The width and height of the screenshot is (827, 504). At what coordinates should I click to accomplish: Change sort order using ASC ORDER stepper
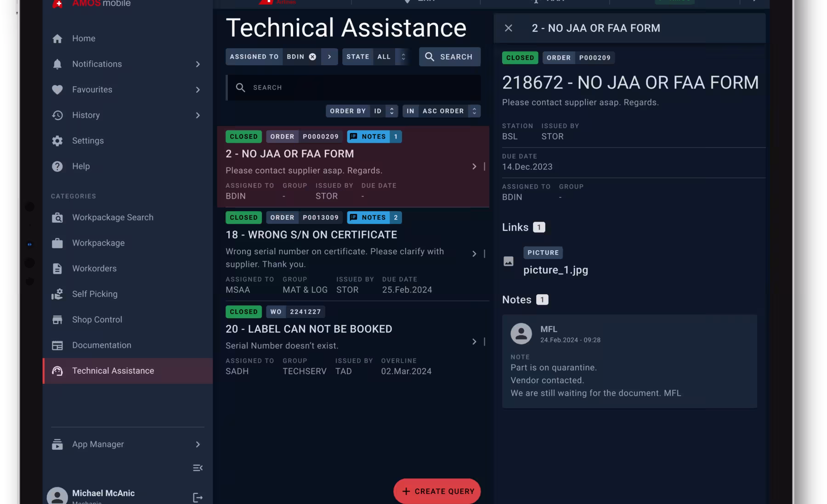point(474,111)
